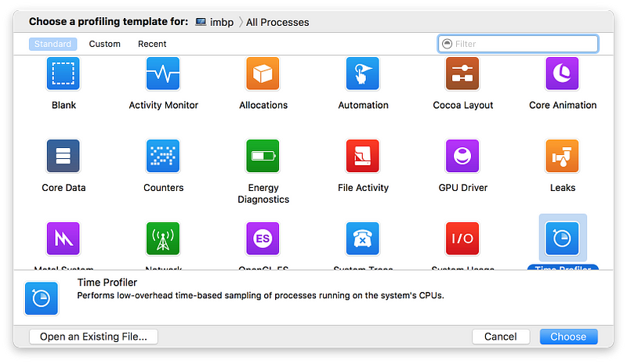Select the Metal System Trace icon
This screenshot has height=364, width=627.
(x=63, y=239)
